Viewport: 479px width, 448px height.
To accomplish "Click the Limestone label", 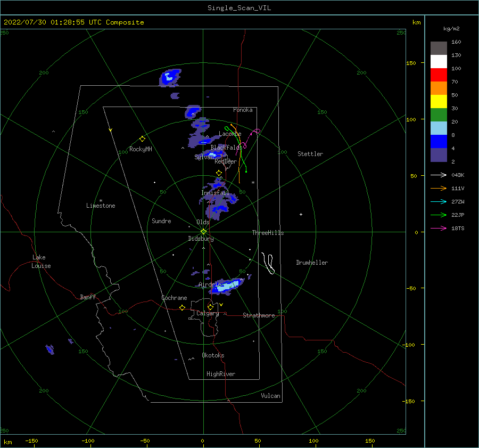I will point(101,206).
